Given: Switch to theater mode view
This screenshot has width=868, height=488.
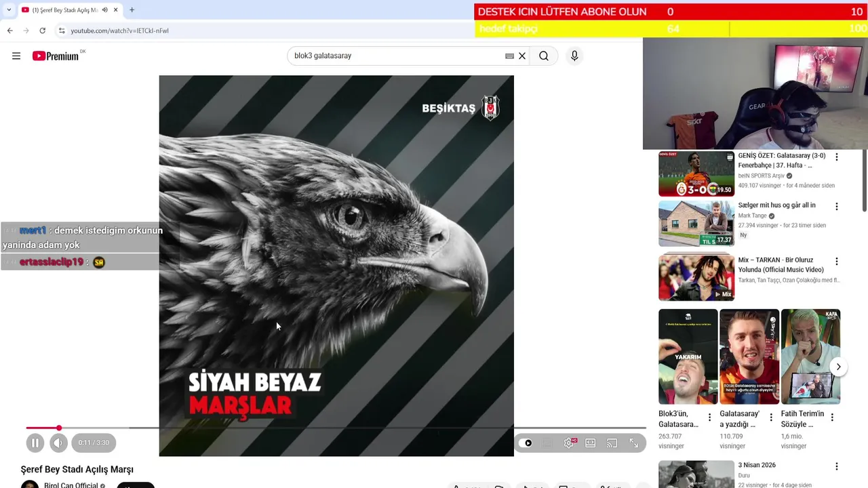Looking at the screenshot, I should (x=591, y=443).
